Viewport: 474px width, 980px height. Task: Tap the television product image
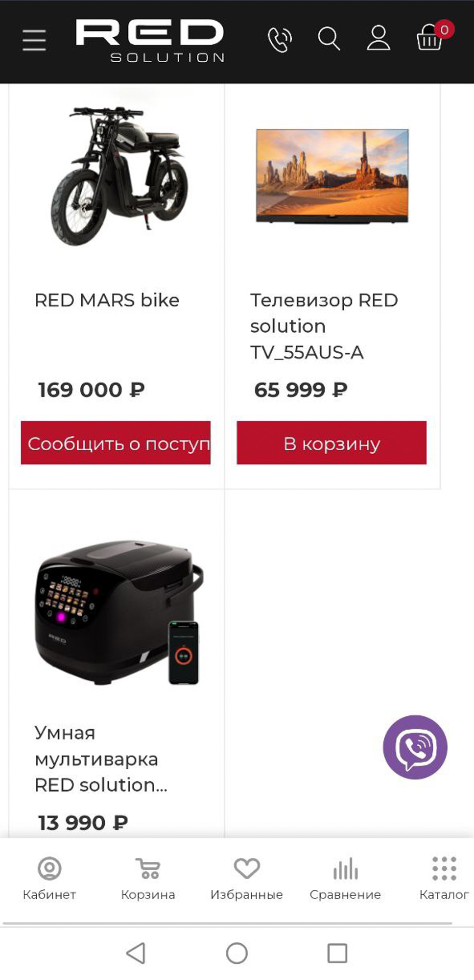click(332, 175)
